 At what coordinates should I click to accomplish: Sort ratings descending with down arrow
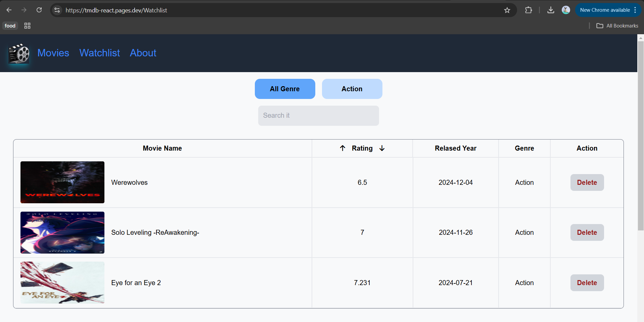[382, 148]
